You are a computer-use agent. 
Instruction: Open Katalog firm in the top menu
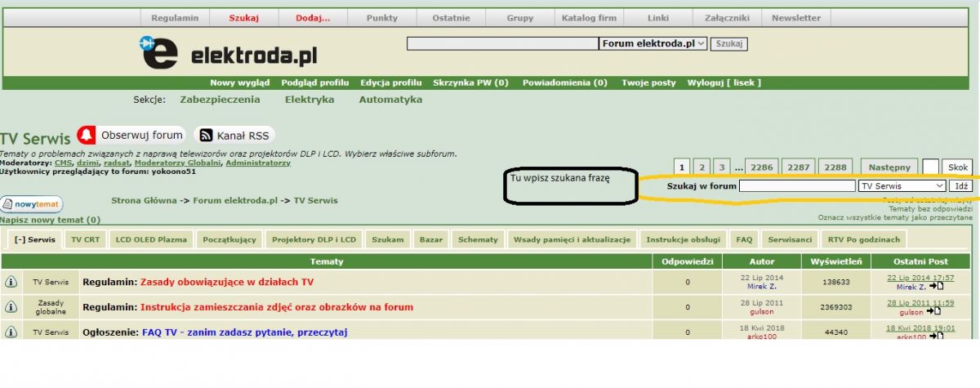click(x=589, y=18)
